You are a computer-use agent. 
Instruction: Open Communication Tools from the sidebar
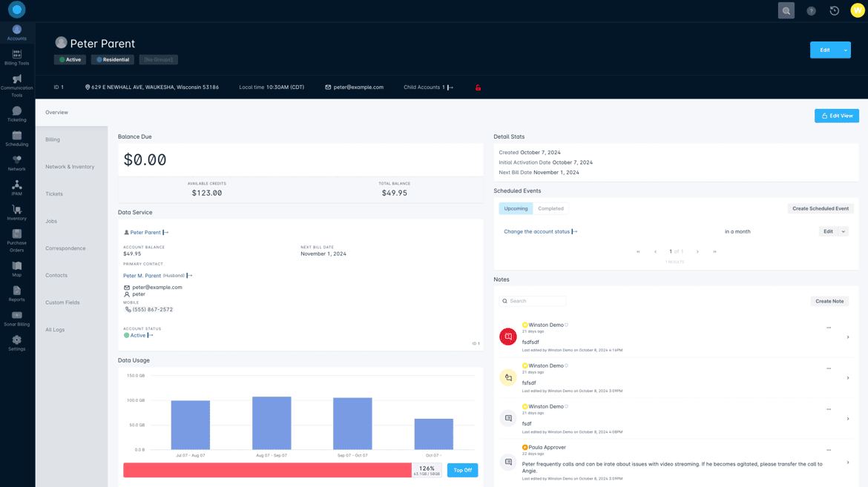[16, 85]
